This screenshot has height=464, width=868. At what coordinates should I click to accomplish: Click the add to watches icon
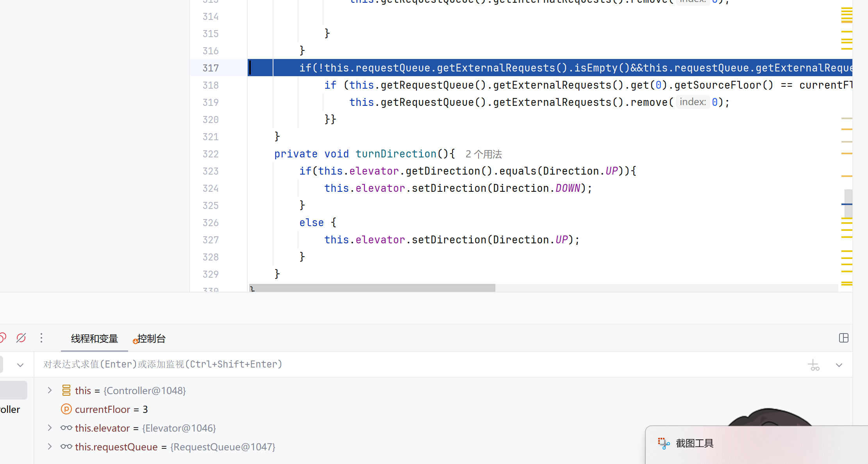(814, 365)
